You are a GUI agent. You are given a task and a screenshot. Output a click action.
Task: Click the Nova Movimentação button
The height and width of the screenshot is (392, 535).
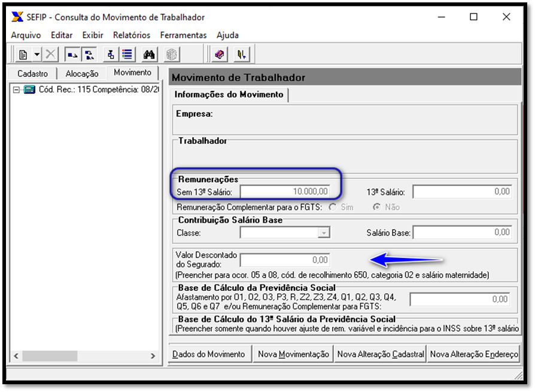click(x=293, y=354)
